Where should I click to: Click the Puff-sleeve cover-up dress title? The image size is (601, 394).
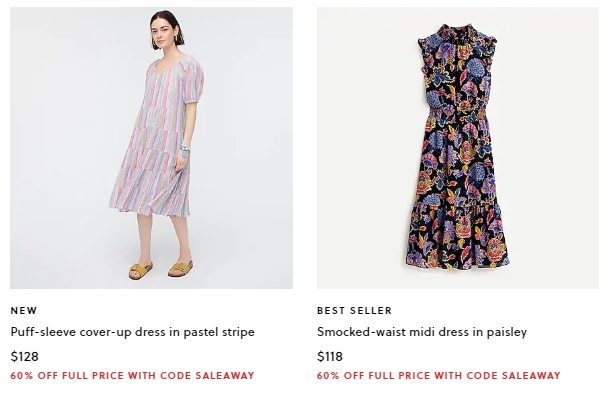(132, 332)
